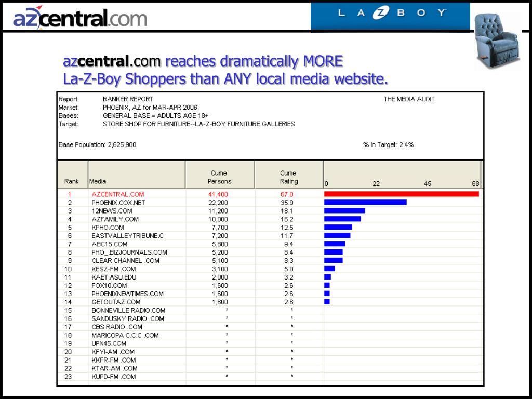Viewport: 532px width, 399px height.
Task: Click GENERAL BASE = ADULTS AGE 18+
Action: pyautogui.click(x=155, y=116)
